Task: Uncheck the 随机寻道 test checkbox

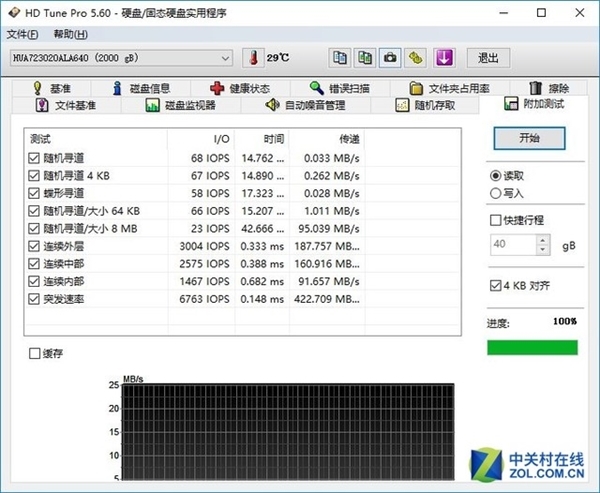Action: point(34,158)
